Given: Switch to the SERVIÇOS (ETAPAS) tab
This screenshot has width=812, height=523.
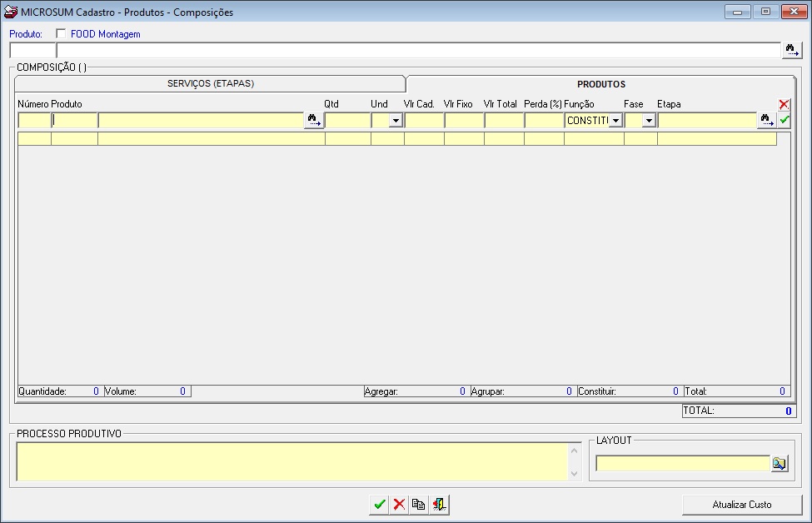Looking at the screenshot, I should coord(210,84).
